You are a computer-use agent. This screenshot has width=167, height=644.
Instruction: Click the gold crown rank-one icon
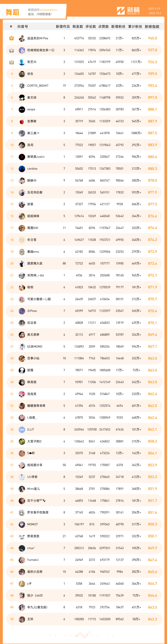coord(11,38)
